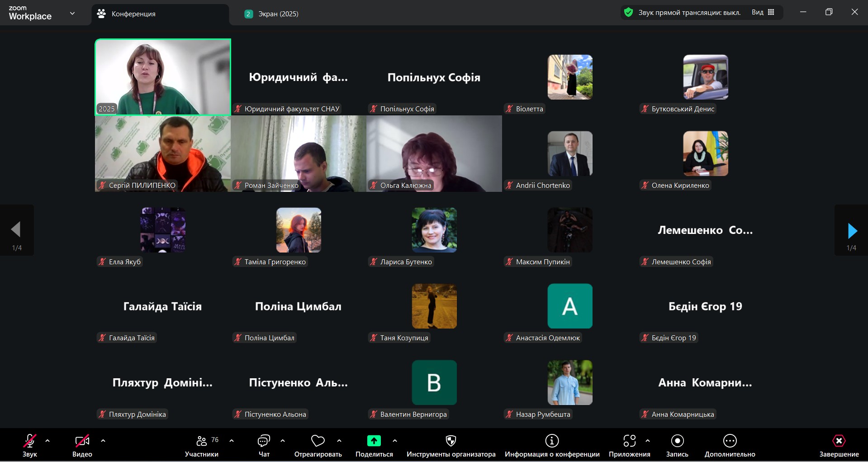Open the Чат chat panel
This screenshot has width=868, height=462.
point(264,441)
